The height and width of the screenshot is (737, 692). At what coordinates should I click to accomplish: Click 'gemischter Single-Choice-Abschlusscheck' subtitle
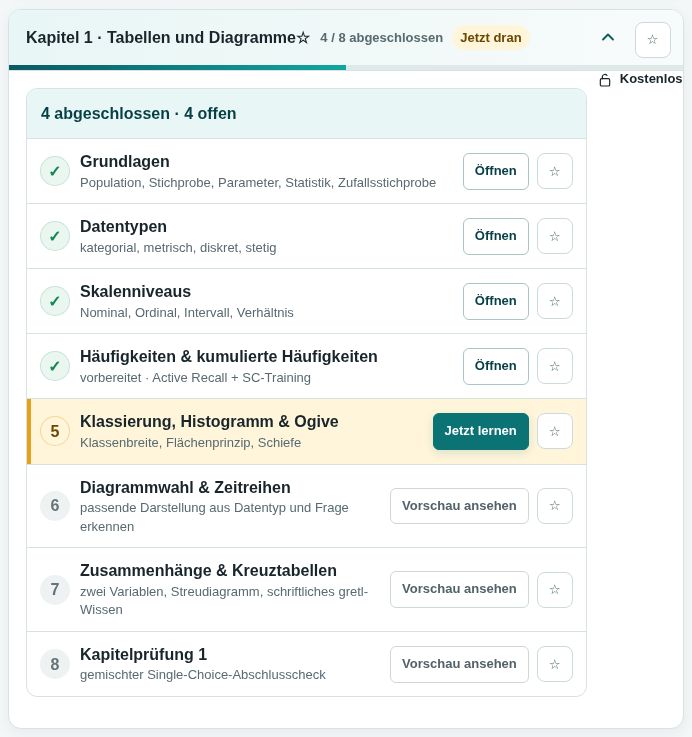point(203,675)
